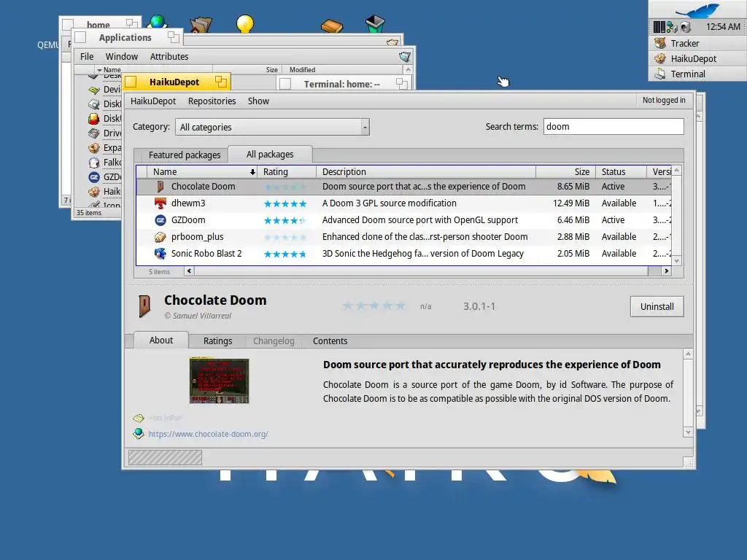Viewport: 747px width, 560px height.
Task: Click the dhewm3 12.49 MiB size cell
Action: pos(571,203)
